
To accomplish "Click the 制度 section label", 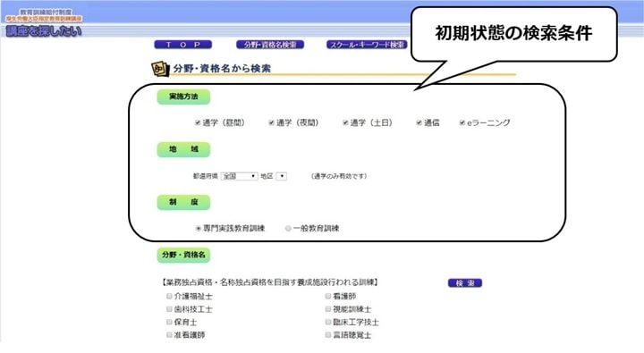I will 183,202.
